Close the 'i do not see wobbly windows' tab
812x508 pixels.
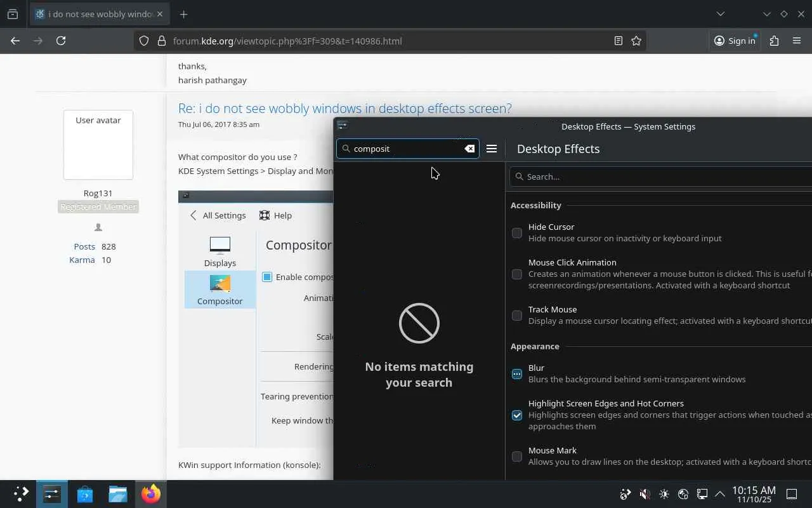click(159, 14)
